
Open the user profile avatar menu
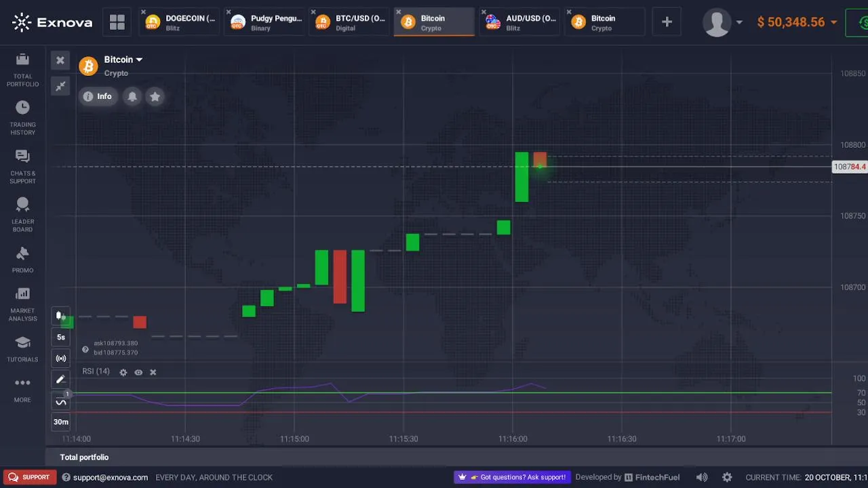[722, 22]
